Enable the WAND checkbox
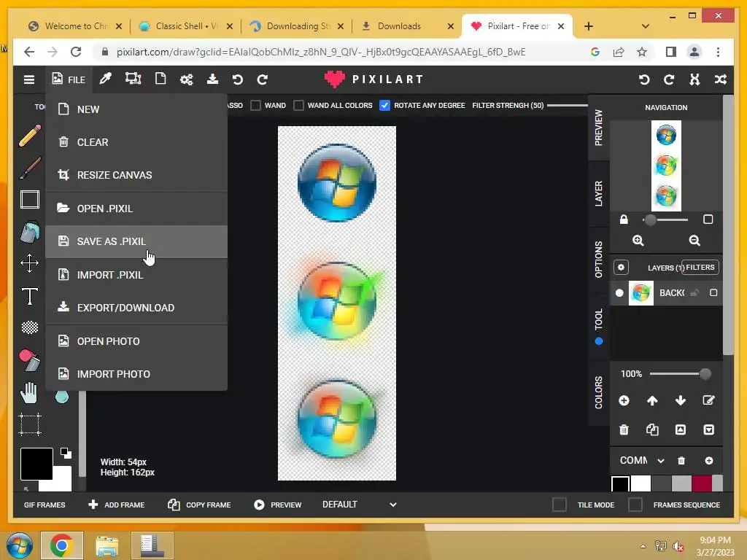 click(x=256, y=105)
